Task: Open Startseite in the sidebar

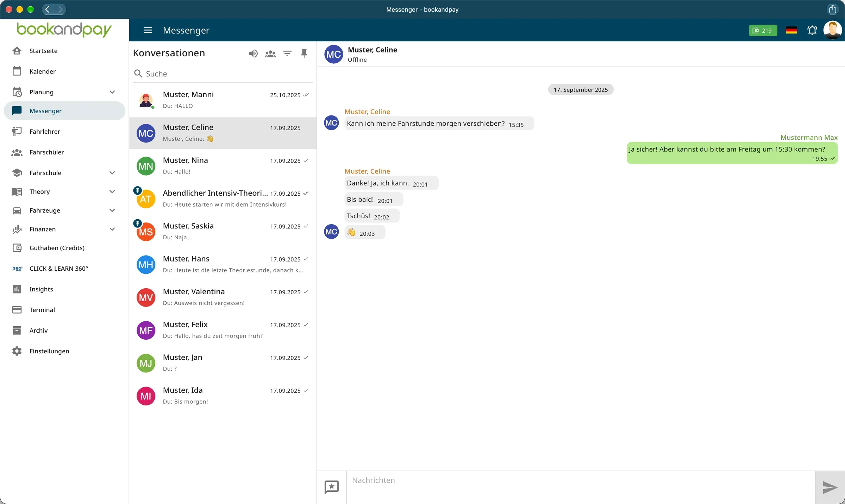Action: point(64,51)
